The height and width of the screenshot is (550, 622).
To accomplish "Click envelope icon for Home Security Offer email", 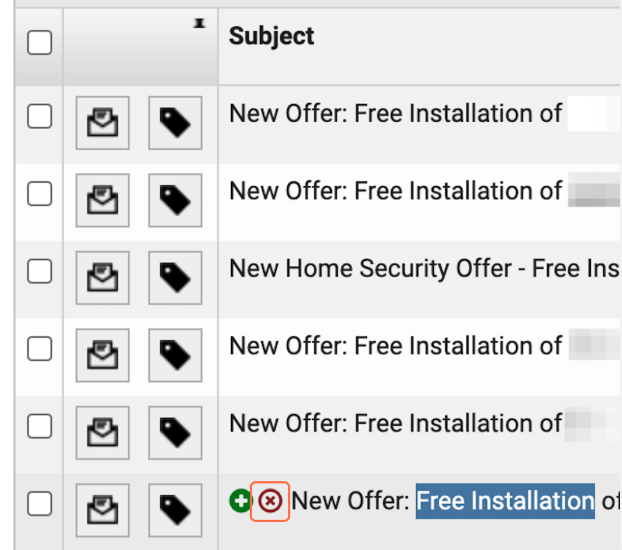I will coord(103,278).
